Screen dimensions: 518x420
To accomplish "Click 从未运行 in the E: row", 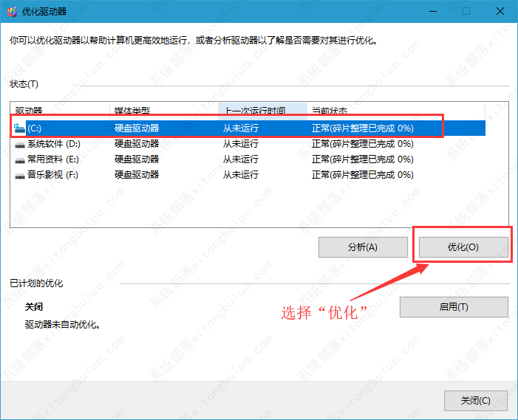I will pos(241,159).
